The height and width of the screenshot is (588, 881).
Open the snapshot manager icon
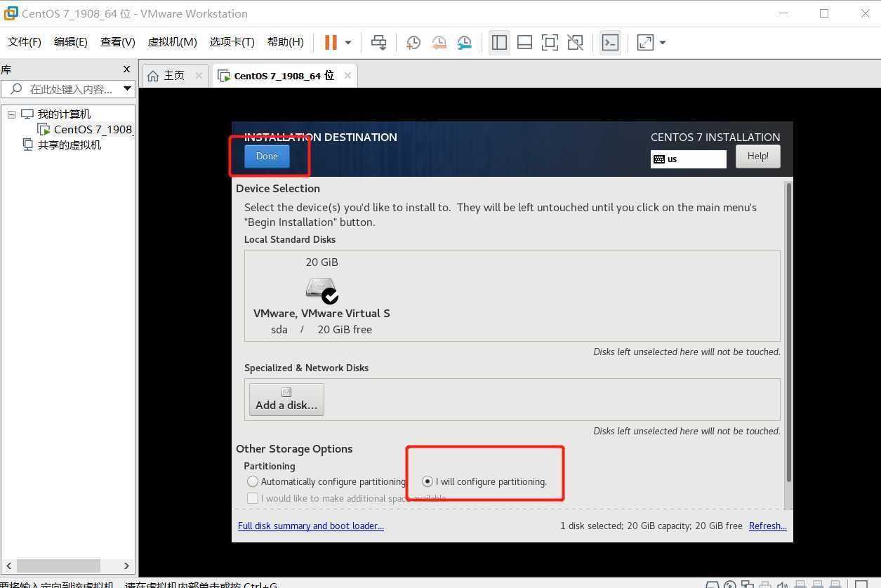coord(464,42)
